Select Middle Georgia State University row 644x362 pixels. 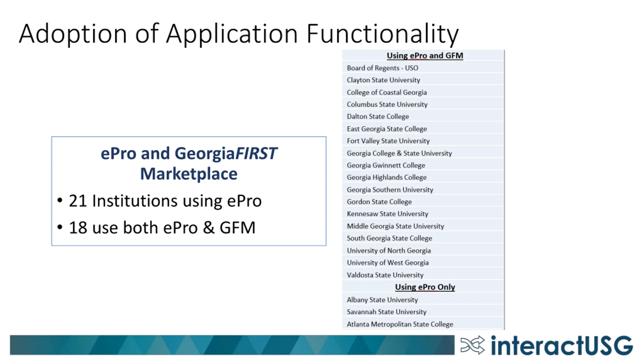click(x=395, y=226)
